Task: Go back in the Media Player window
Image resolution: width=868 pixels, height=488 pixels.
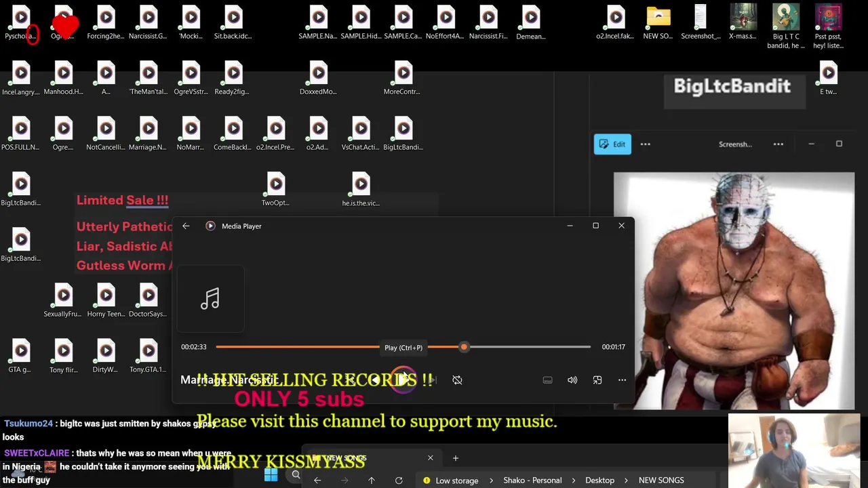Action: tap(186, 226)
